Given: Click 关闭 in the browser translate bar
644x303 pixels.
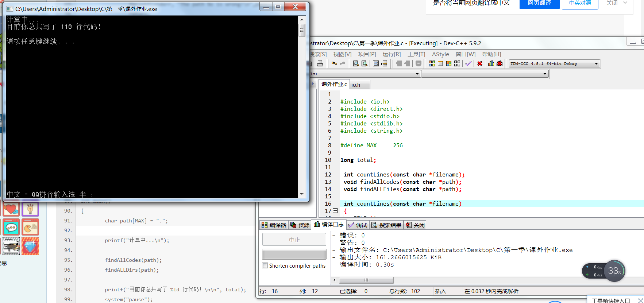Looking at the screenshot, I should coord(612,3).
